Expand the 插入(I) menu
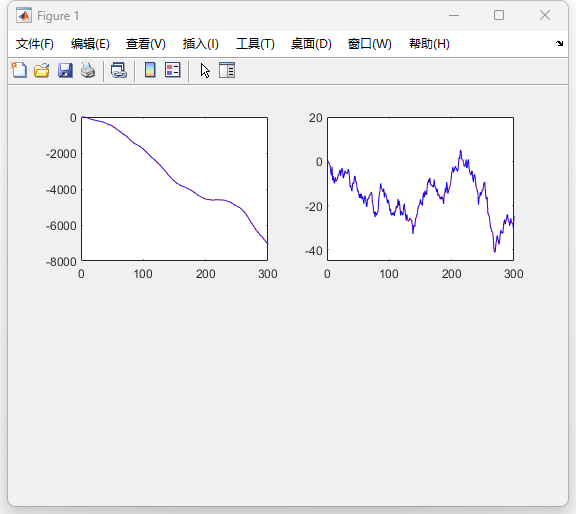Image resolution: width=576 pixels, height=514 pixels. pyautogui.click(x=201, y=44)
